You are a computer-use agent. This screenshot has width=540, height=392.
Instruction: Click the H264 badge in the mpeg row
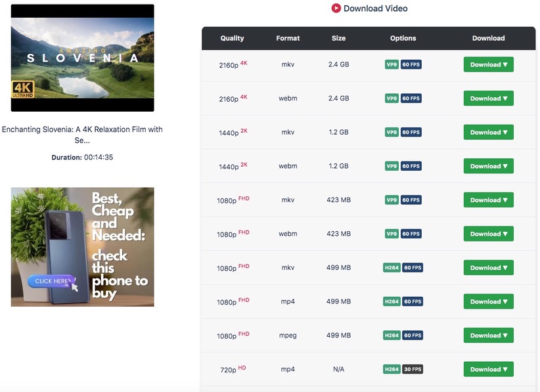[392, 336]
